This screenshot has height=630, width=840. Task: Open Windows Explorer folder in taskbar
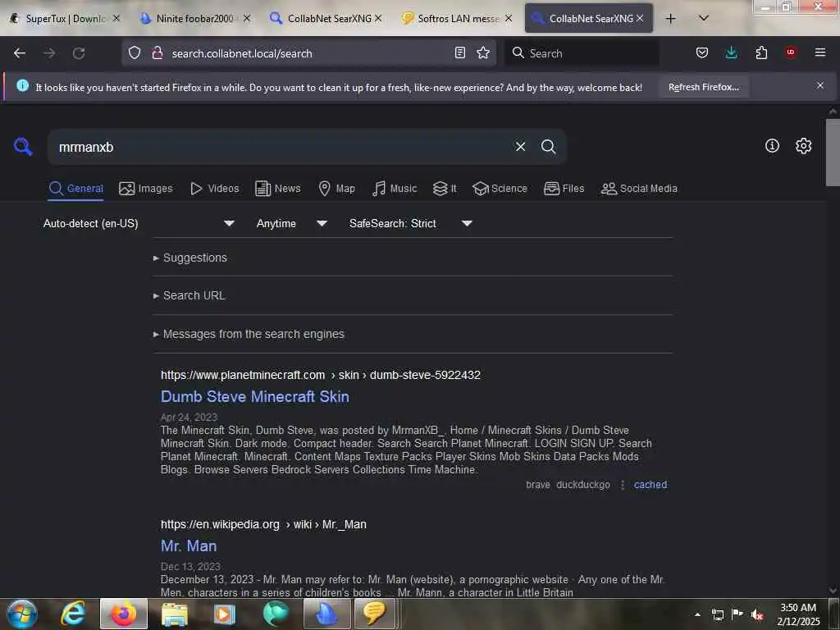coord(175,614)
